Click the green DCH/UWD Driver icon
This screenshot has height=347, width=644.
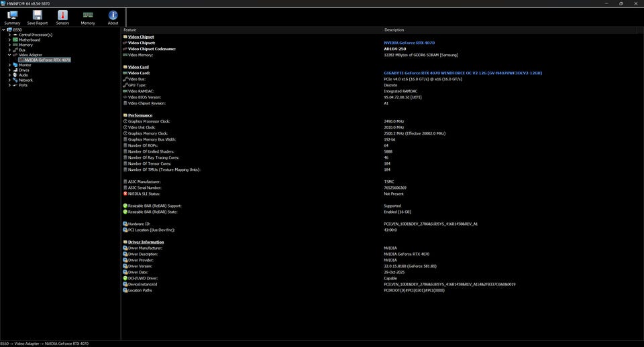[x=125, y=278]
